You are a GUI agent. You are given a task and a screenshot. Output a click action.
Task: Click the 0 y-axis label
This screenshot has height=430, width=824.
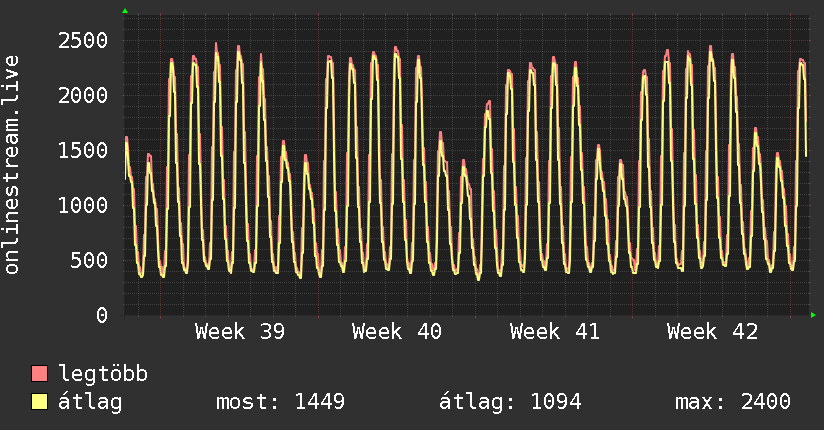click(x=102, y=315)
